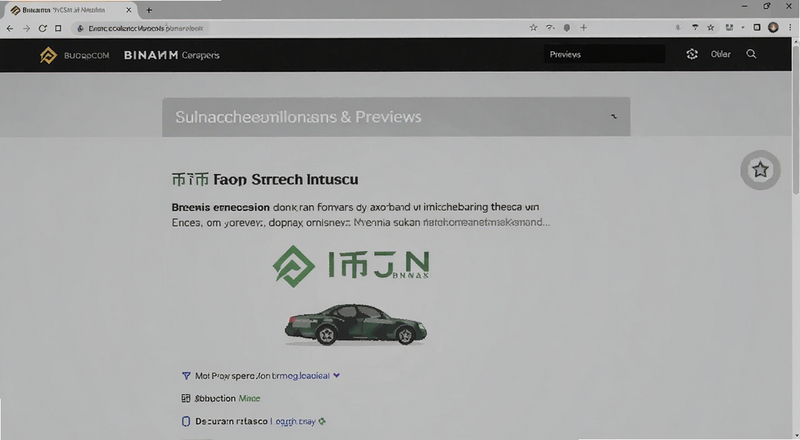Close the current browser tab

click(129, 10)
